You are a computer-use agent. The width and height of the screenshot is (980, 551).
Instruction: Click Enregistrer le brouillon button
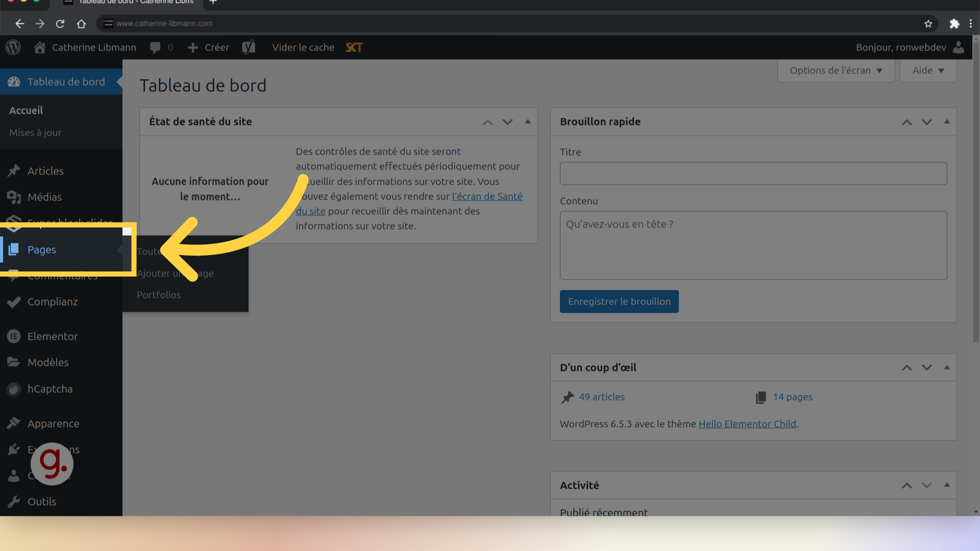(x=619, y=302)
